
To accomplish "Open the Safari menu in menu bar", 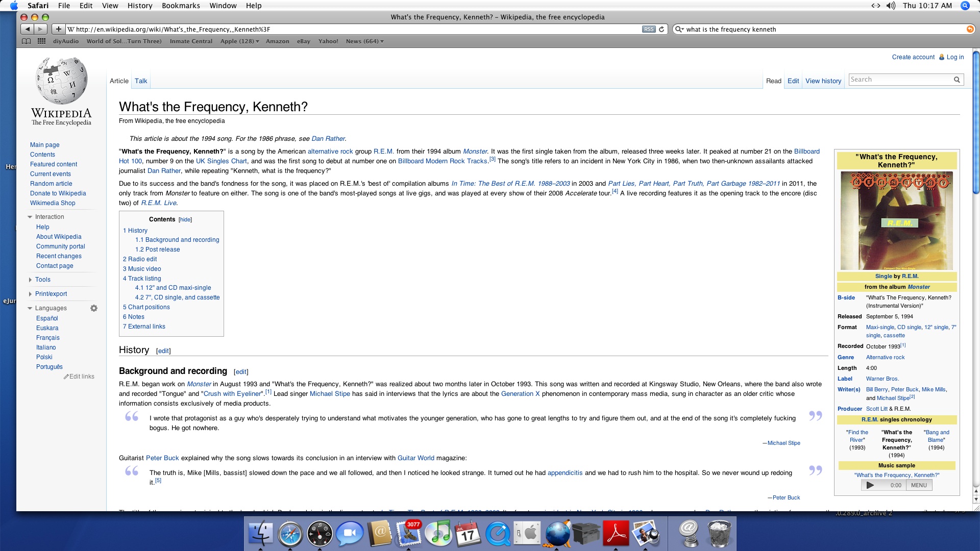I will 38,6.
